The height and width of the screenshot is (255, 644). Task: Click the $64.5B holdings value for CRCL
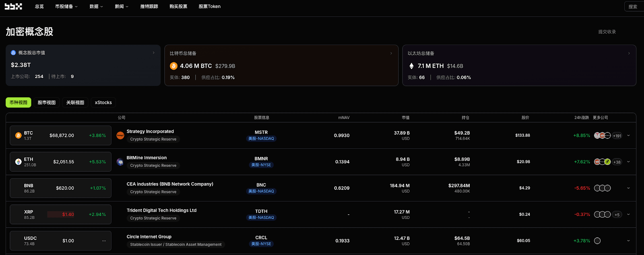(x=462, y=238)
